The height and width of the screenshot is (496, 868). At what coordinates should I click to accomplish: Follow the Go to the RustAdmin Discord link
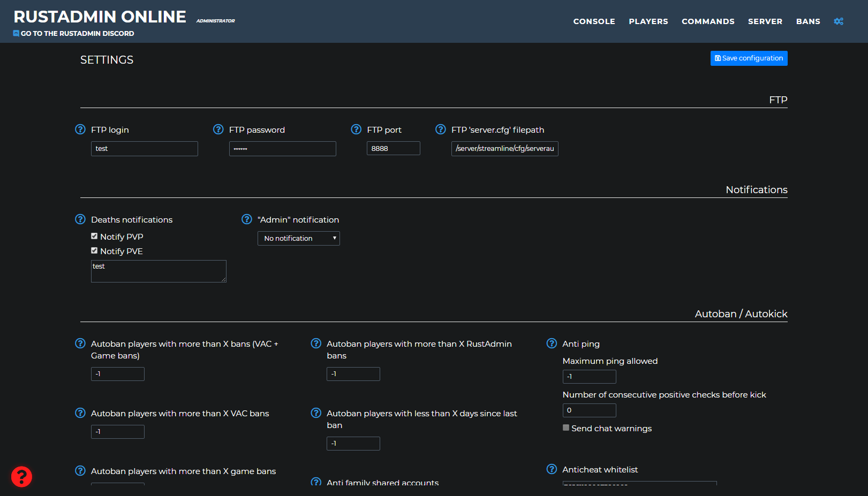pos(78,33)
